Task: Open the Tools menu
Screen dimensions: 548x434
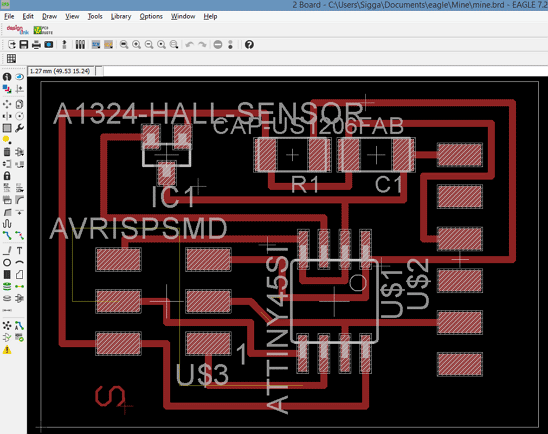Action: (95, 16)
